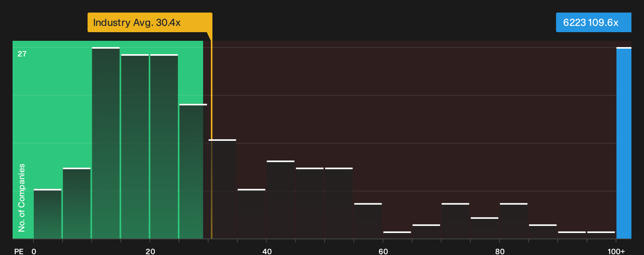Click the 27 y-axis value label
The height and width of the screenshot is (255, 644).
coord(22,54)
